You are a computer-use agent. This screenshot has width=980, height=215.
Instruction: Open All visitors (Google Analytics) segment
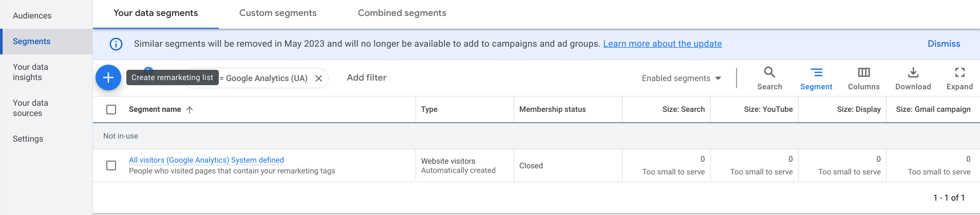click(206, 160)
